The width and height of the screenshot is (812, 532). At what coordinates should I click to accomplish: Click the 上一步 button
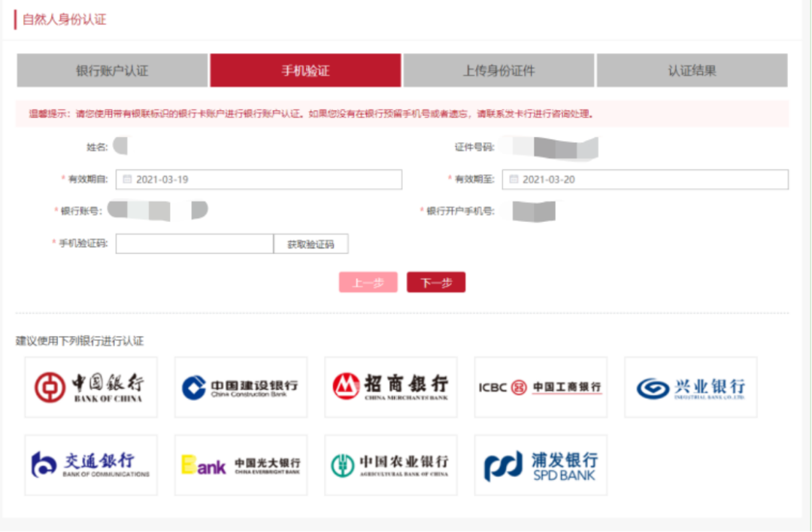click(x=368, y=283)
